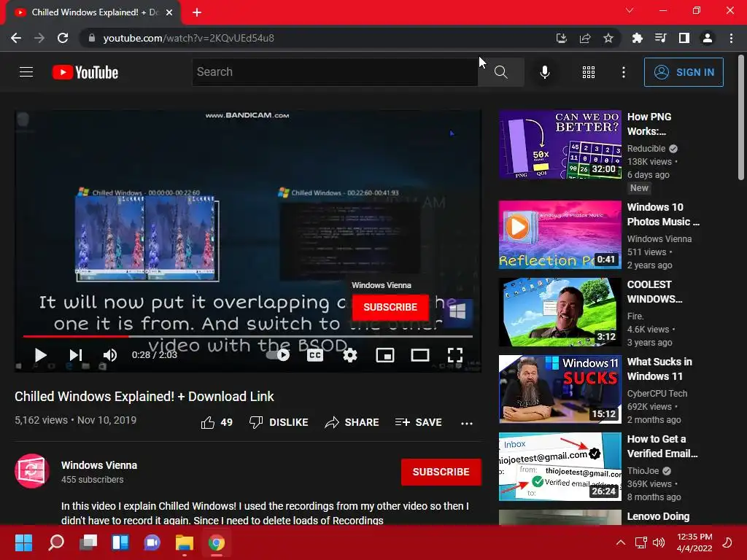This screenshot has width=747, height=560.
Task: Click the in-video SUBSCRIBE overlay button
Action: (x=390, y=307)
